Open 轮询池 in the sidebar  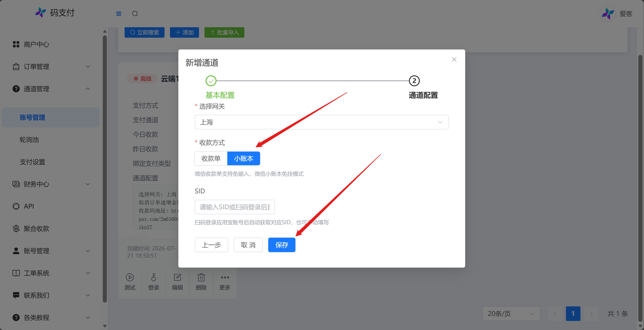[x=29, y=140]
